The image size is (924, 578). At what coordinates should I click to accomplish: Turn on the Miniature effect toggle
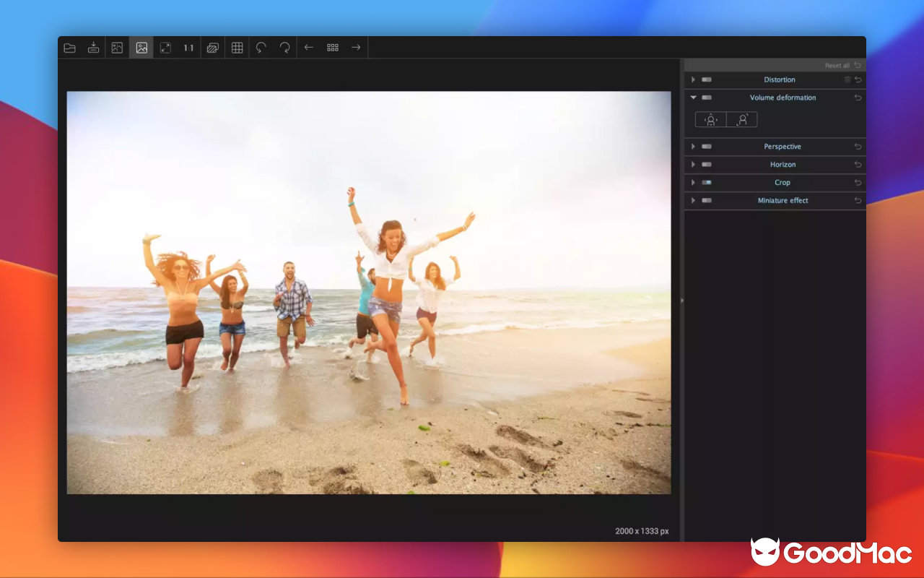point(706,200)
